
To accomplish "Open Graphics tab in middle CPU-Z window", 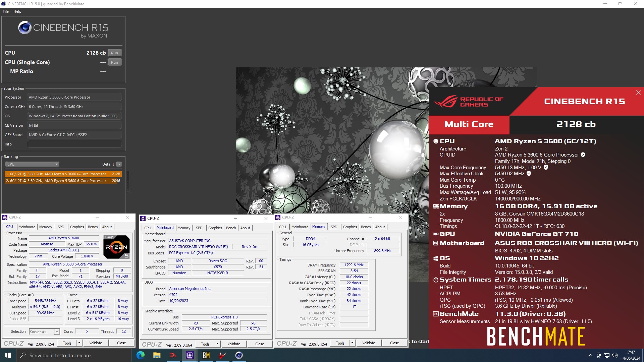I will [215, 228].
